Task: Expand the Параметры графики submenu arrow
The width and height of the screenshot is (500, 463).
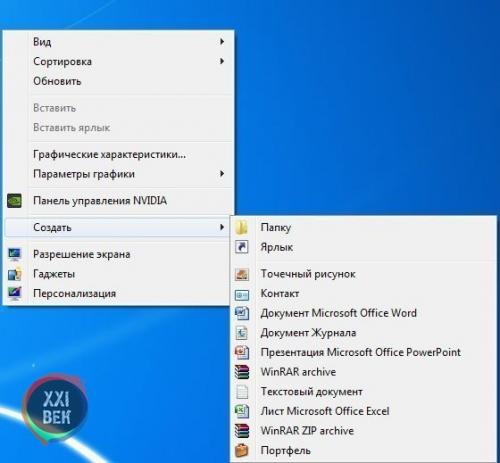Action: click(222, 174)
